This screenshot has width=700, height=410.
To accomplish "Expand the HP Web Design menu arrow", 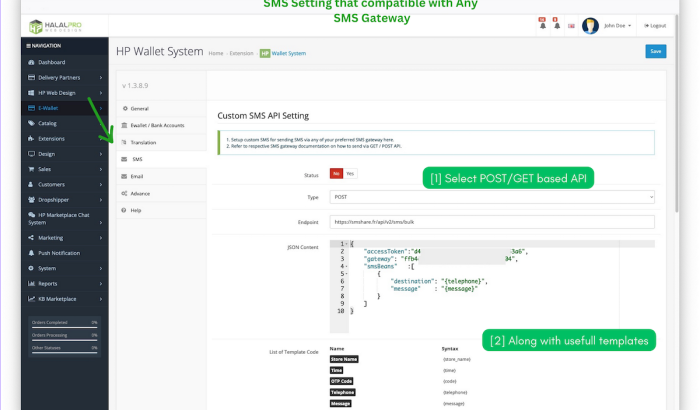I will pos(100,93).
